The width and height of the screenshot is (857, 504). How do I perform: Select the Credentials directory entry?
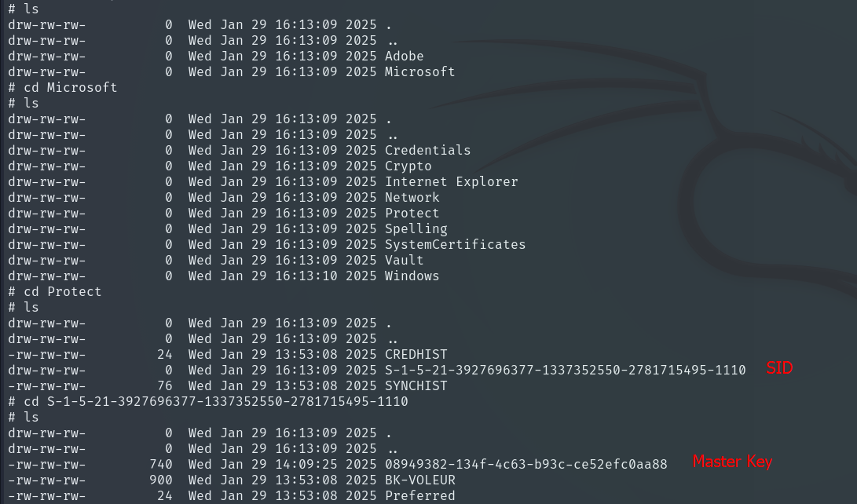[x=427, y=151]
